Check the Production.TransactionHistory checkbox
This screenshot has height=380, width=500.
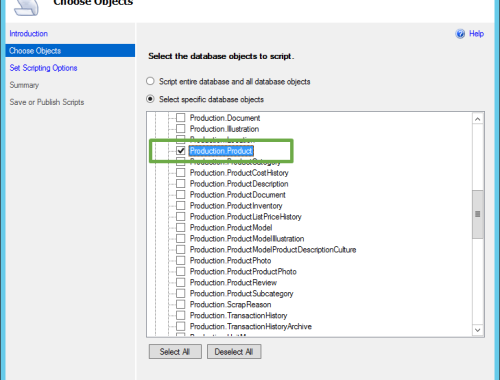click(181, 315)
